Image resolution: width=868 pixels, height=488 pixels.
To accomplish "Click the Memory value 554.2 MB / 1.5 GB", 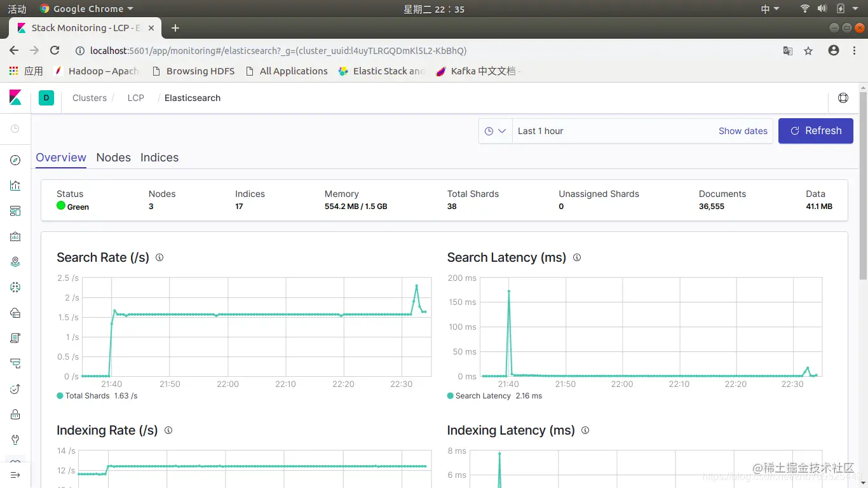I will click(x=356, y=207).
